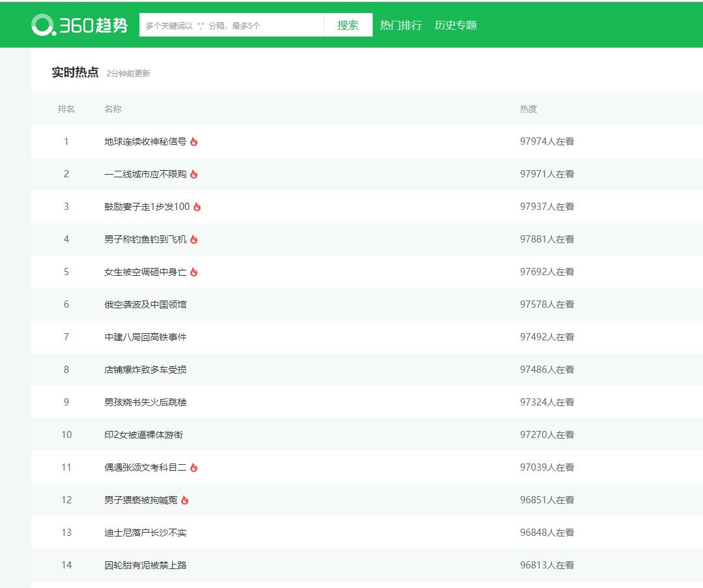Open the topic 因轮胎有泥被禁上路
The image size is (703, 588).
pyautogui.click(x=145, y=565)
